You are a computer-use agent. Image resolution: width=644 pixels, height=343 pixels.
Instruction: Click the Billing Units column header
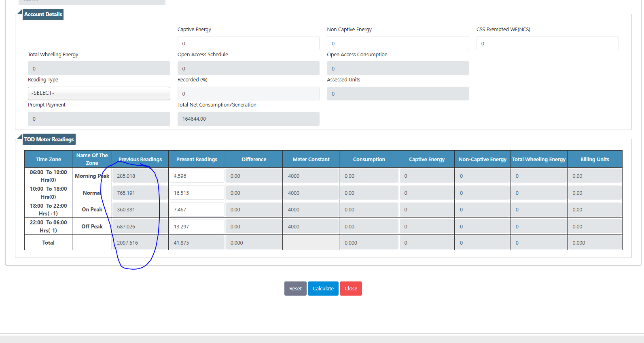(x=594, y=159)
